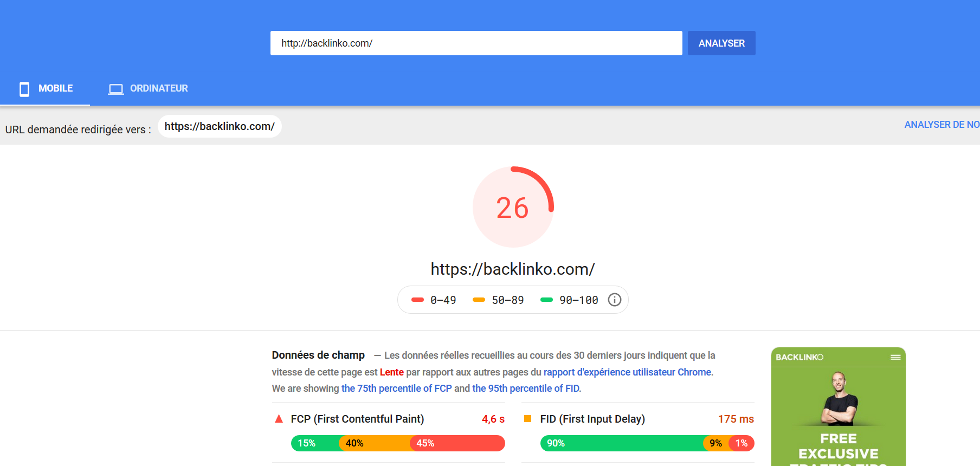This screenshot has width=980, height=466.
Task: Click the mobile phone icon
Action: [24, 89]
